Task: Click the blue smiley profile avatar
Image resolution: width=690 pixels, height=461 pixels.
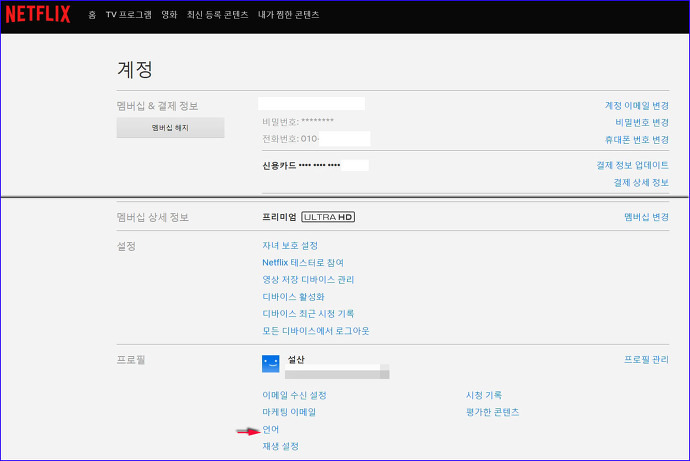Action: coord(271,364)
